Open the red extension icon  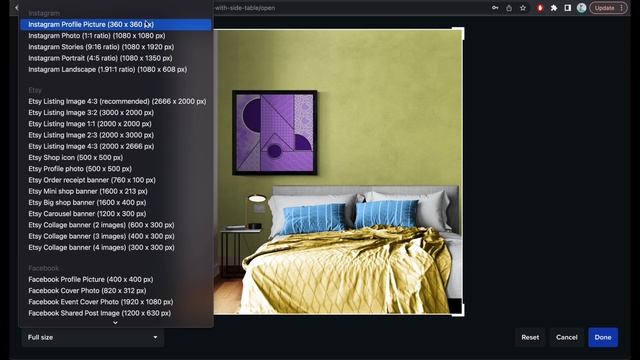[x=540, y=8]
